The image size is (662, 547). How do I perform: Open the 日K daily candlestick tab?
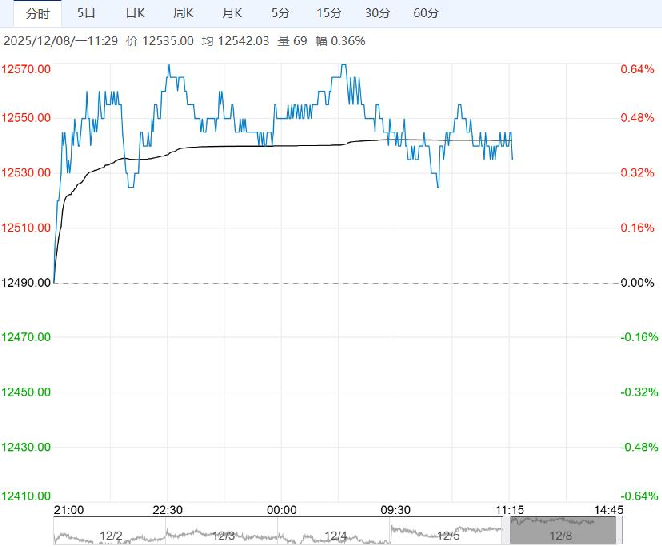click(135, 13)
